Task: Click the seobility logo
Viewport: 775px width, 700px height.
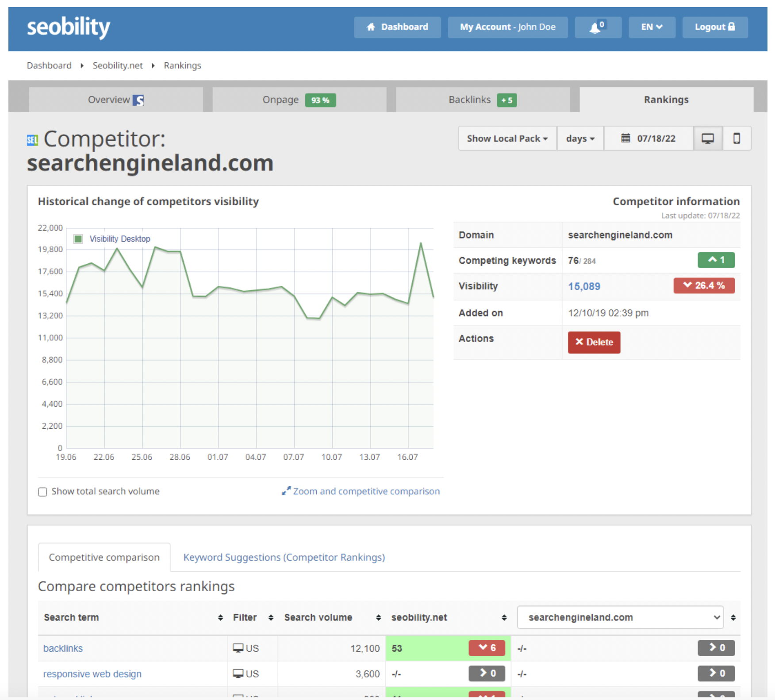Action: 69,27
